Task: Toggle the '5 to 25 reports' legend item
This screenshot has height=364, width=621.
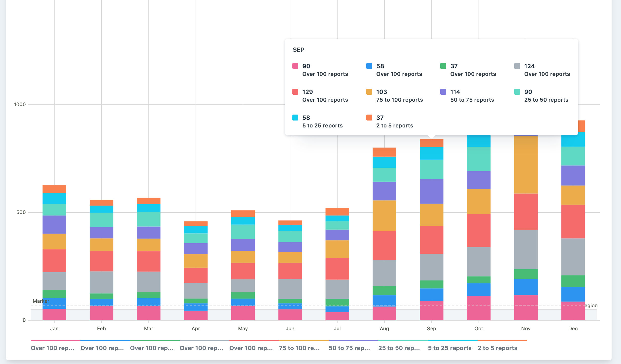Action: pyautogui.click(x=449, y=348)
